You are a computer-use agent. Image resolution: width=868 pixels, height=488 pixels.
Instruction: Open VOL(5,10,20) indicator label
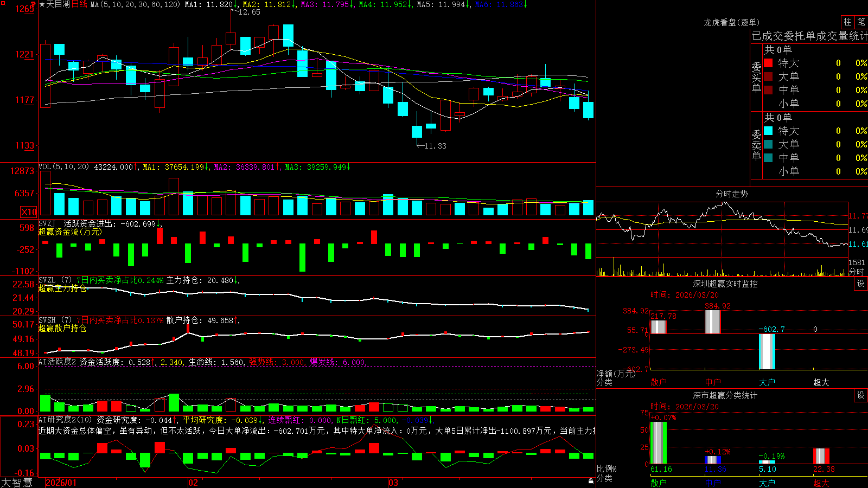64,167
